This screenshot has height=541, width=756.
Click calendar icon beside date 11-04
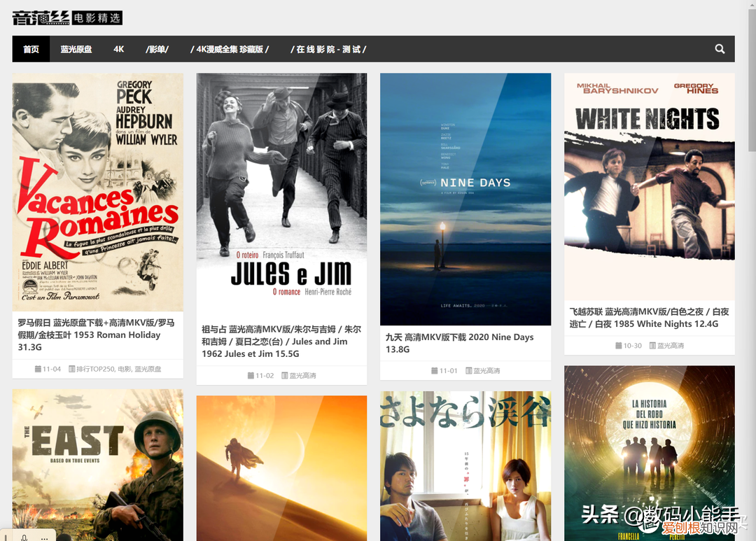(38, 369)
